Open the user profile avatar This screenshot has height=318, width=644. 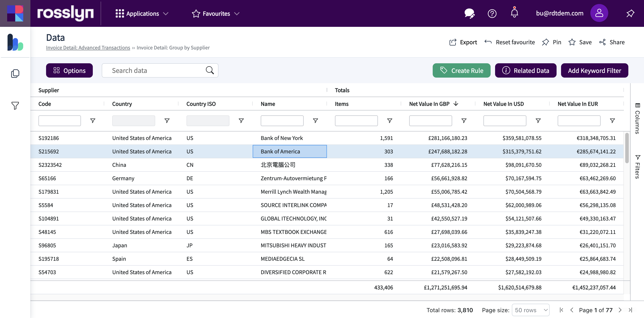(x=599, y=13)
